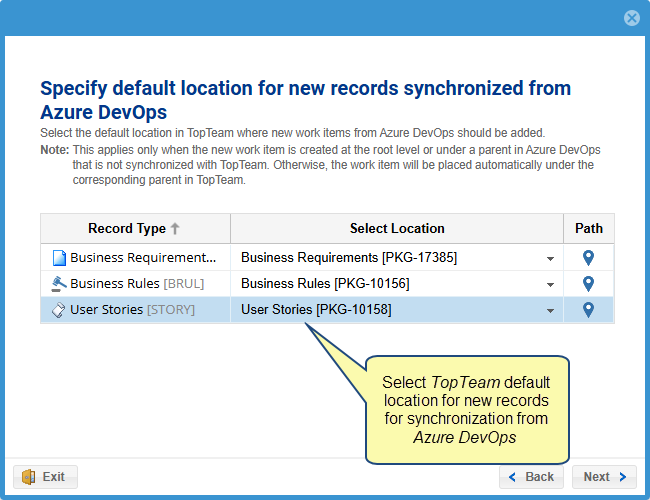Go to Next wizard step
This screenshot has height=500, width=650.
603,477
